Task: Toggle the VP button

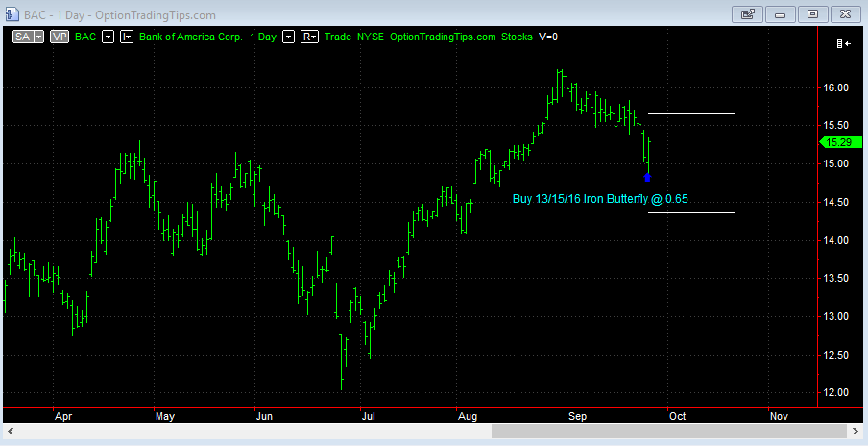Action: [x=60, y=37]
